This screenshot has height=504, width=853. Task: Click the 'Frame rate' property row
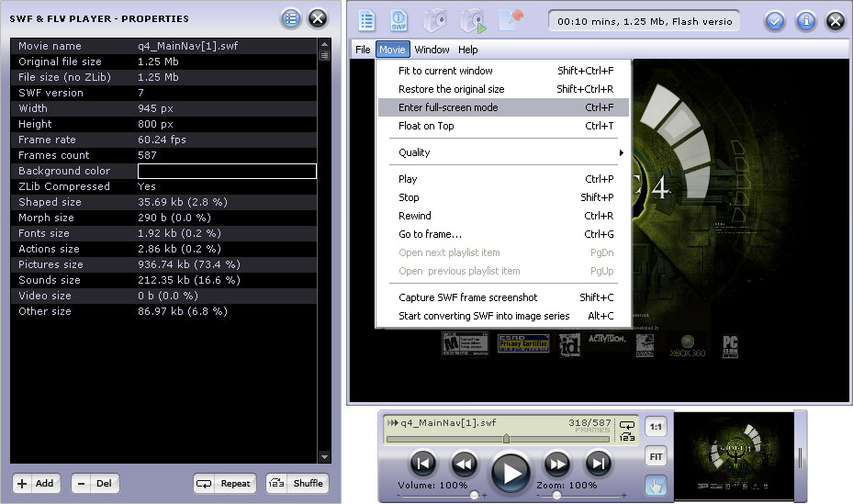(x=163, y=140)
